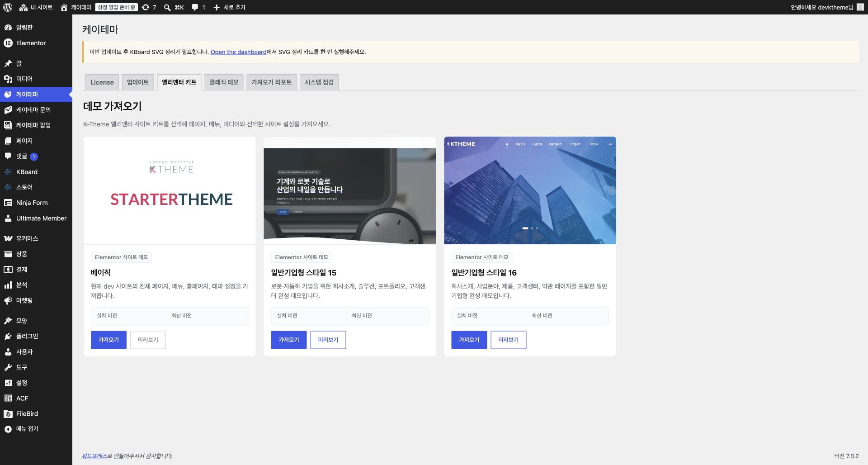Click 케이테마 문의 icon in sidebar
Viewport: 868px width, 465px height.
[x=8, y=109]
